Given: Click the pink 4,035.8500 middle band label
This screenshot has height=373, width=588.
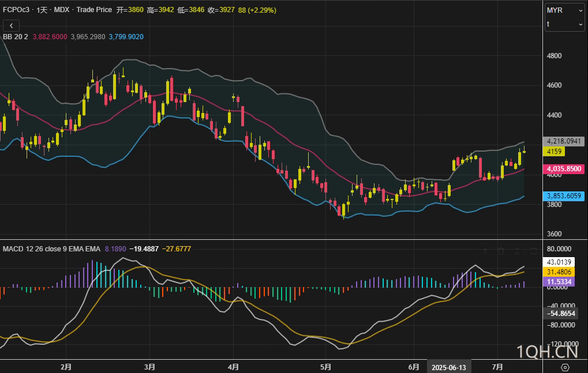Looking at the screenshot, I should pyautogui.click(x=564, y=169).
